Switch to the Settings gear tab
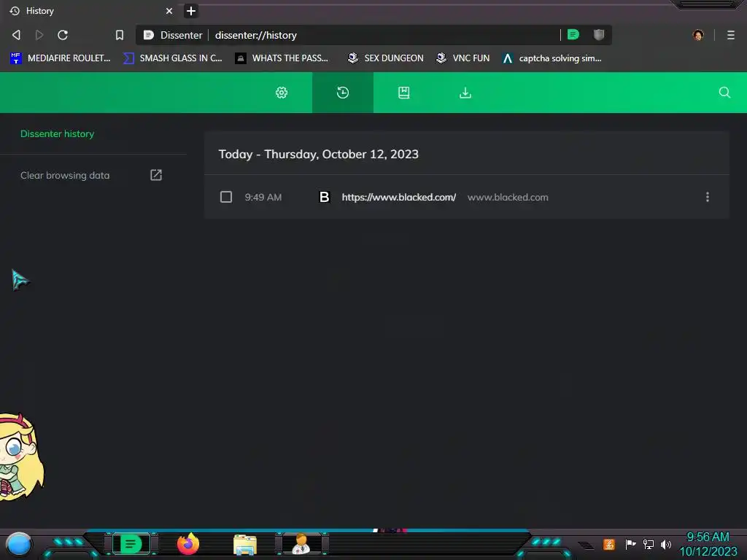747x560 pixels. [x=282, y=93]
